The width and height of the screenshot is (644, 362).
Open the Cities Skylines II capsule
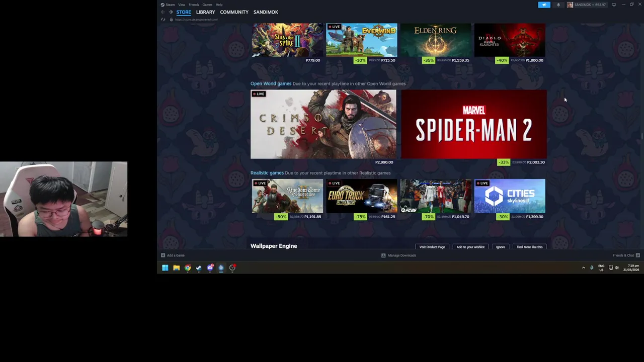click(x=509, y=196)
